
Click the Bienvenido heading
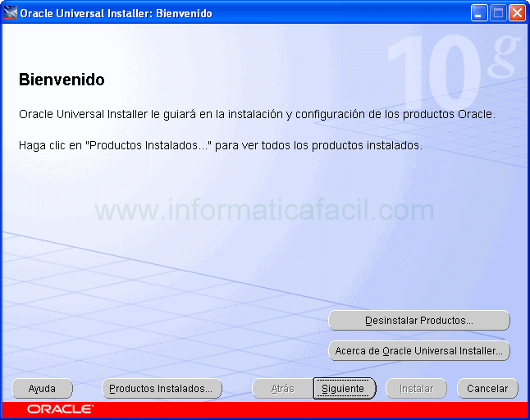pos(62,80)
